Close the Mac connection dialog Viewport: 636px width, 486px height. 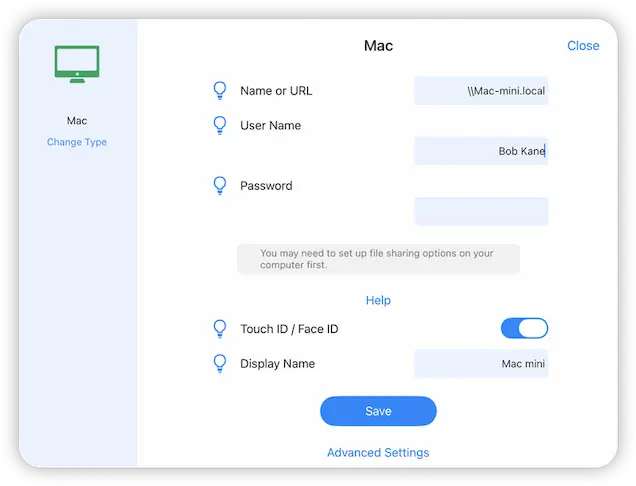coord(583,46)
